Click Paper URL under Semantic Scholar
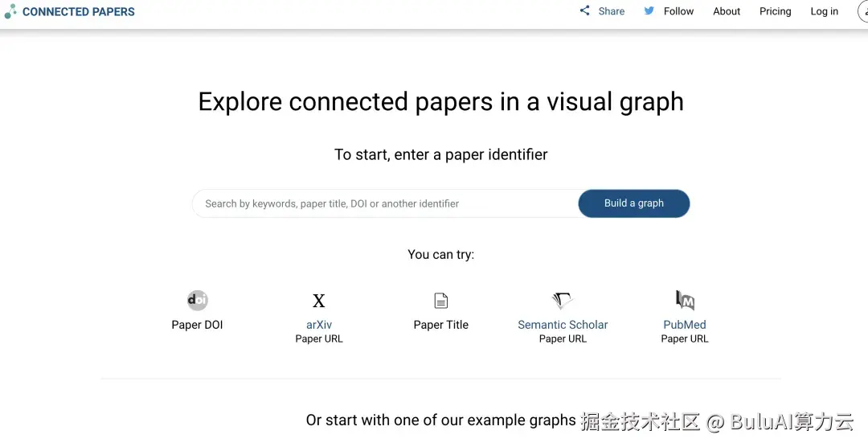Viewport: 868px width, 447px height. [563, 338]
